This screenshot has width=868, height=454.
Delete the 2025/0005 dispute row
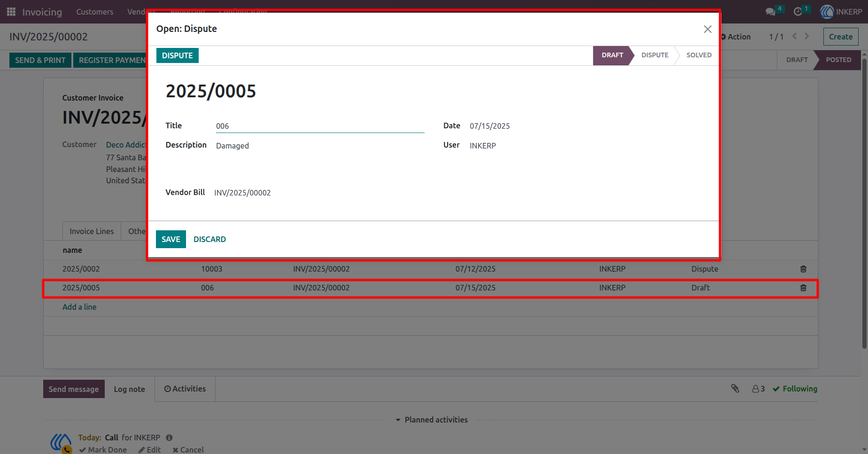803,288
